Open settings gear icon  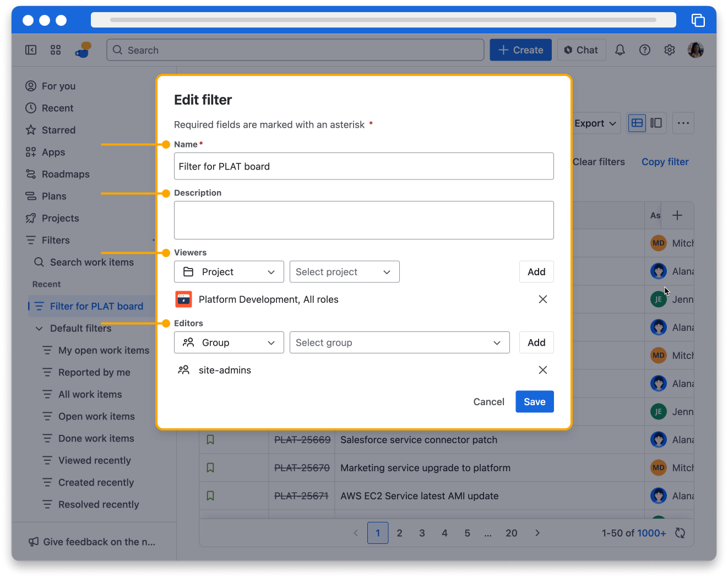coord(670,50)
